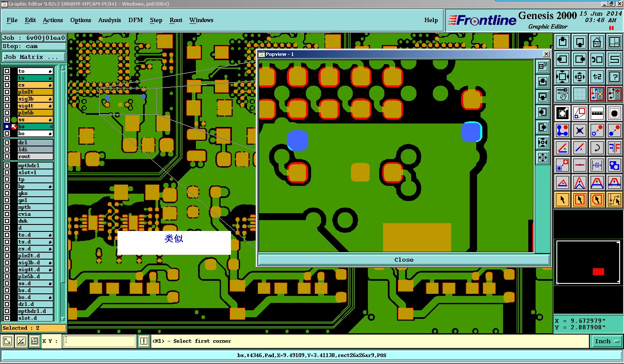Viewport: 624px width, 364px height.
Task: Click the Selected : 2 status label
Action: point(34,328)
